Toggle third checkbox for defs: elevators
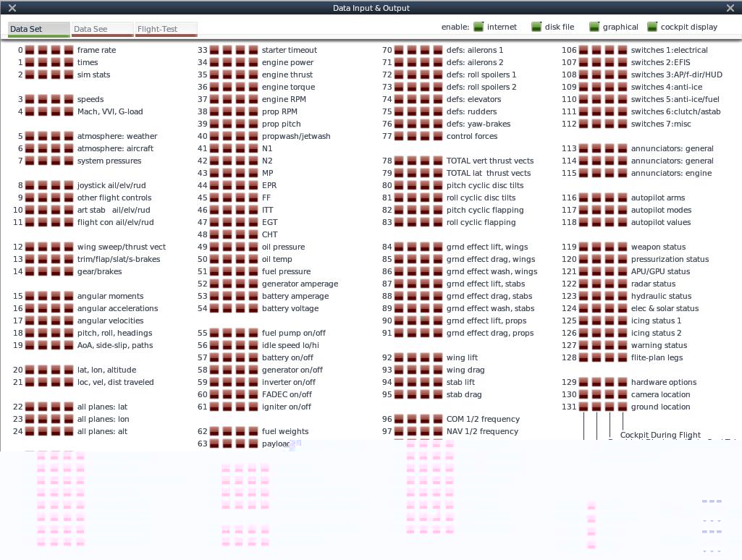This screenshot has width=742, height=560. click(425, 100)
